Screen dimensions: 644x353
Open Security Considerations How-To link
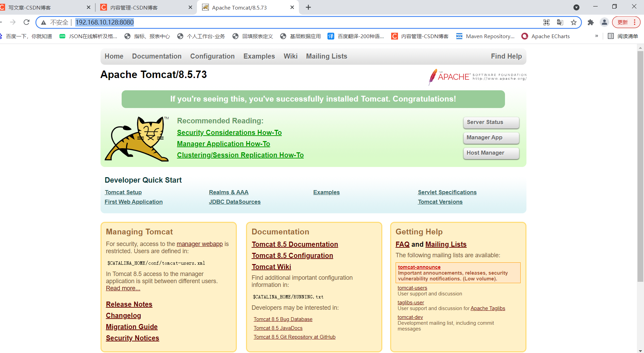click(229, 133)
